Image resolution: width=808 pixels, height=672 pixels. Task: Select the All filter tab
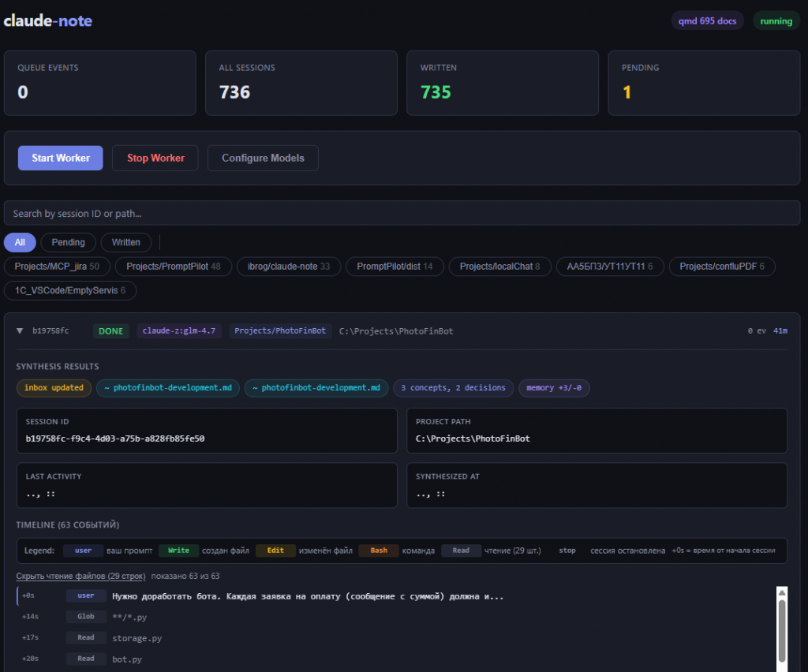[20, 243]
